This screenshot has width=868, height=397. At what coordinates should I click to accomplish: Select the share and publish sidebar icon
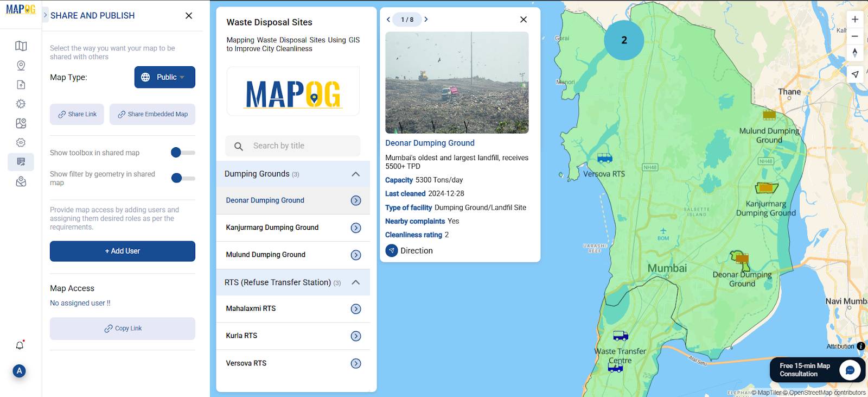[x=21, y=162]
